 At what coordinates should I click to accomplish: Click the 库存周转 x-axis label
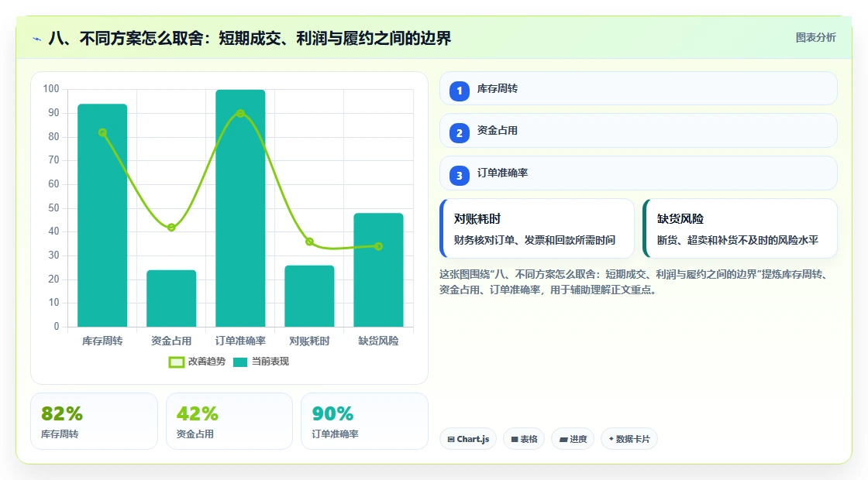pos(102,341)
